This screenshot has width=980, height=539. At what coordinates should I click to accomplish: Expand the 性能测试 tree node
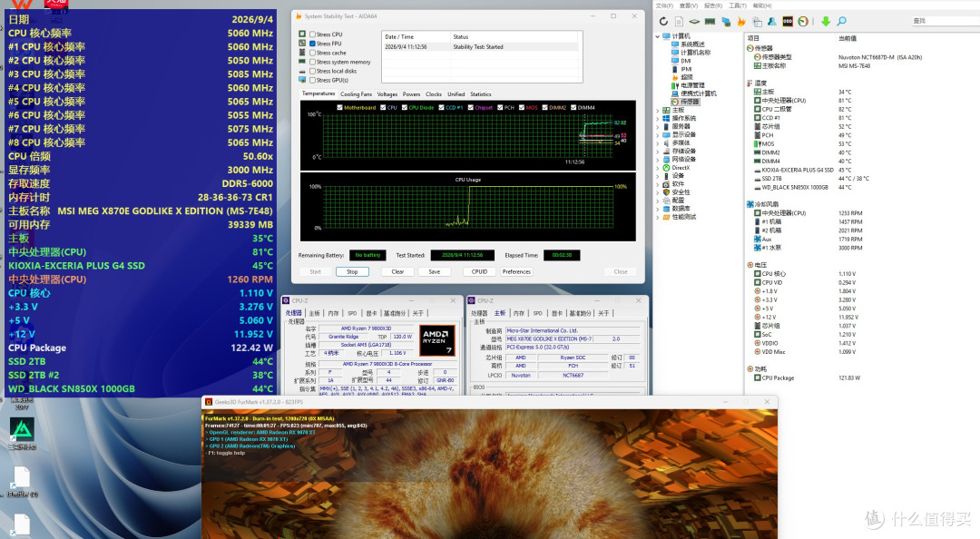click(x=658, y=217)
